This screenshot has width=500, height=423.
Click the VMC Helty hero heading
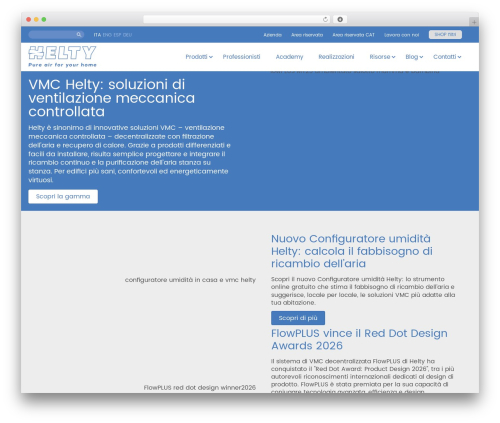(x=111, y=98)
